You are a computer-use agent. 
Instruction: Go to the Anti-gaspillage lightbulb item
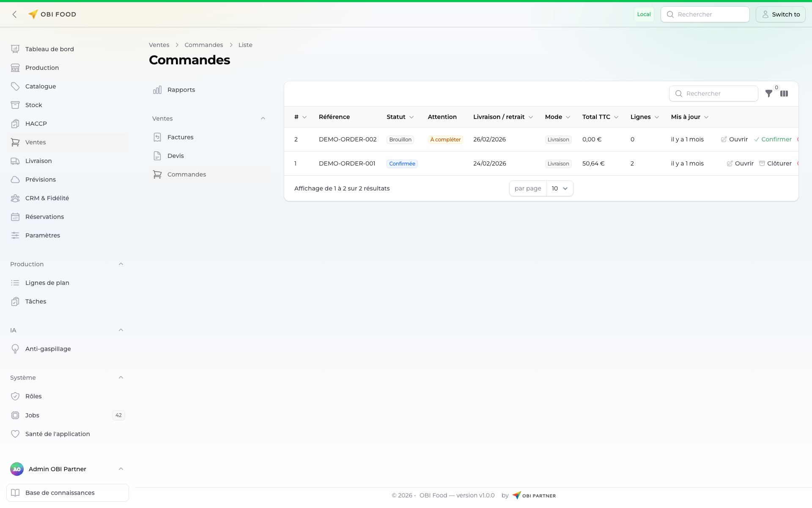tap(48, 349)
